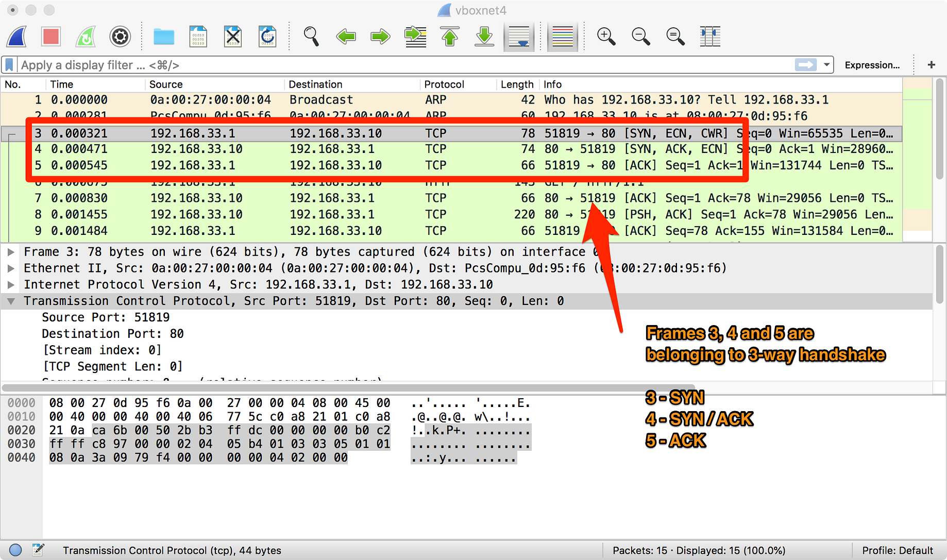Open the recent filter history dropdown
Viewport: 947px width, 560px height.
[826, 65]
